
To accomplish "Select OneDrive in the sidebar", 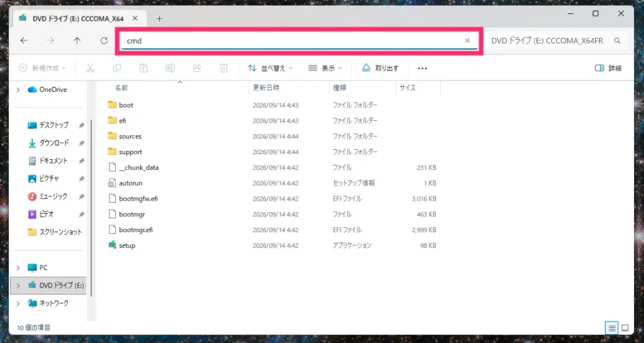I will 53,89.
